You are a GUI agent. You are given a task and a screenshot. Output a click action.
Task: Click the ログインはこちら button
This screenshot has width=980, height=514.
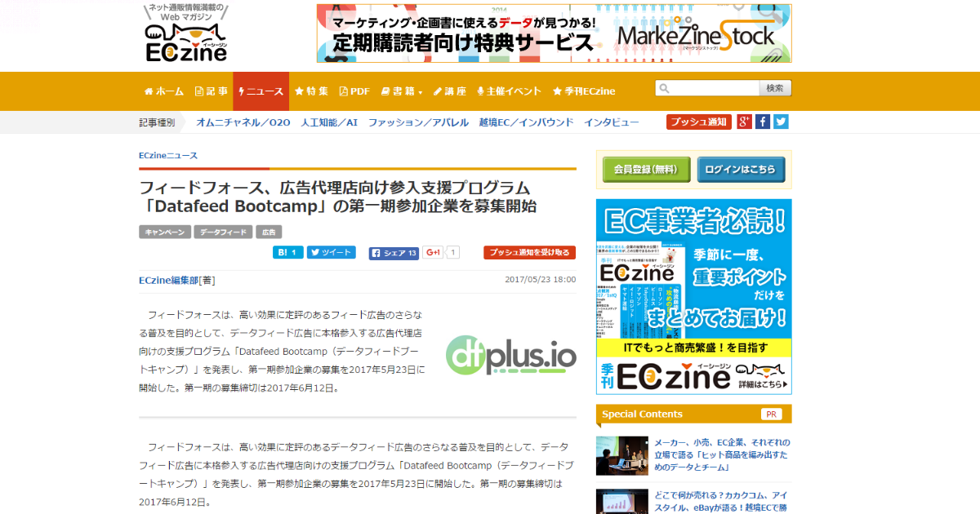742,170
